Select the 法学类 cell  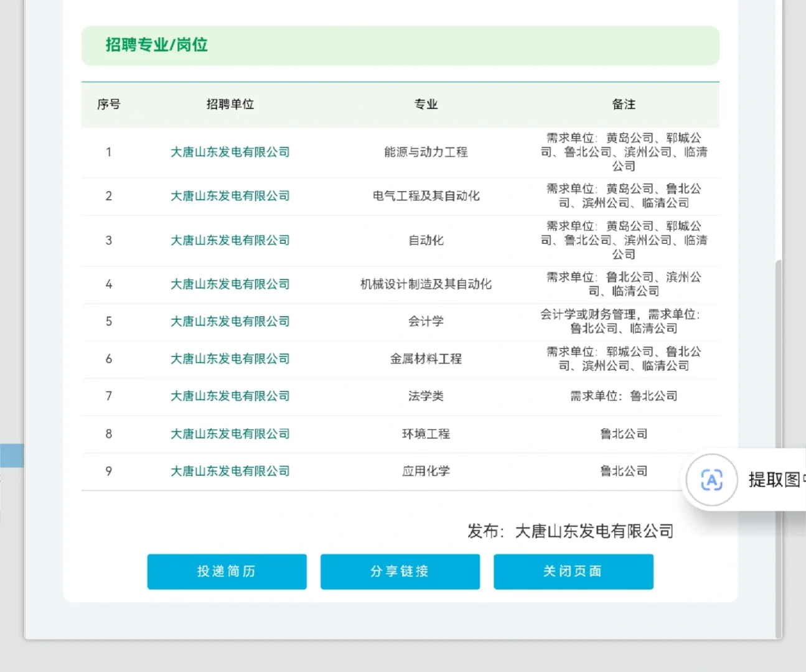pos(426,396)
